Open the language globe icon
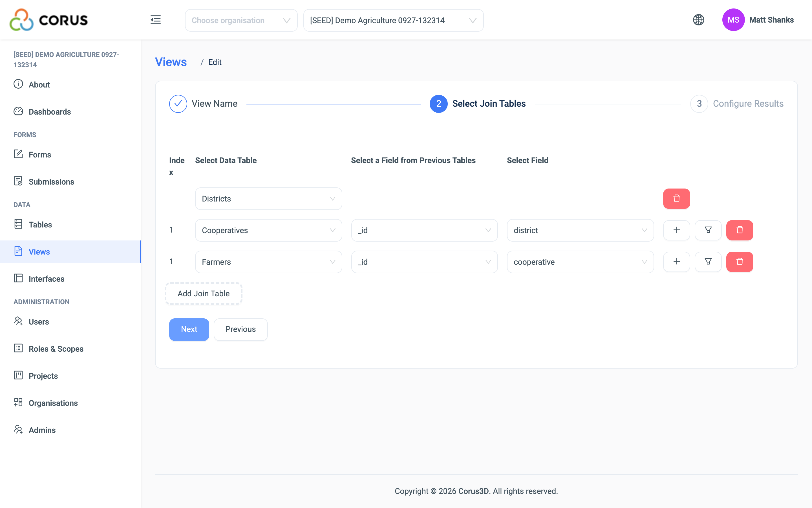The height and width of the screenshot is (508, 812). (699, 20)
